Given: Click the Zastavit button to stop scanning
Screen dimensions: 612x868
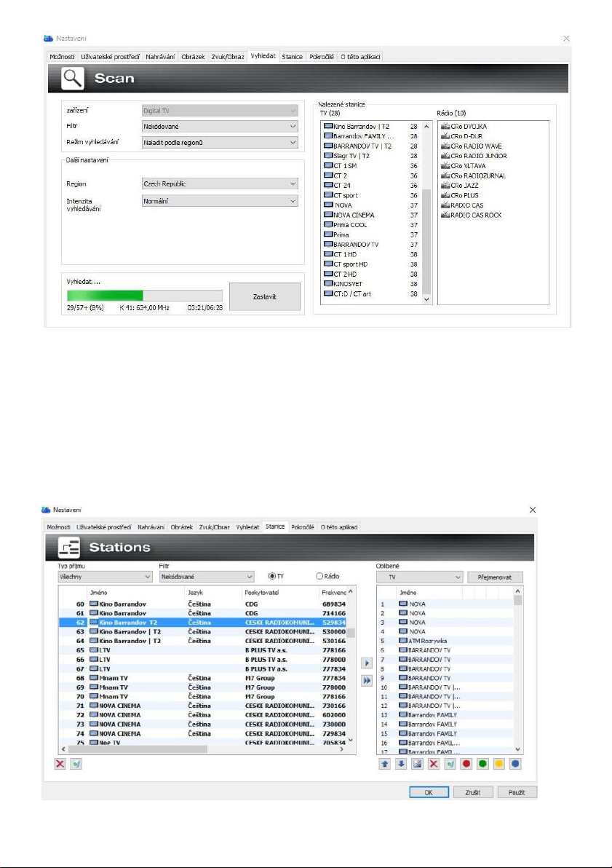Looking at the screenshot, I should pyautogui.click(x=264, y=296).
